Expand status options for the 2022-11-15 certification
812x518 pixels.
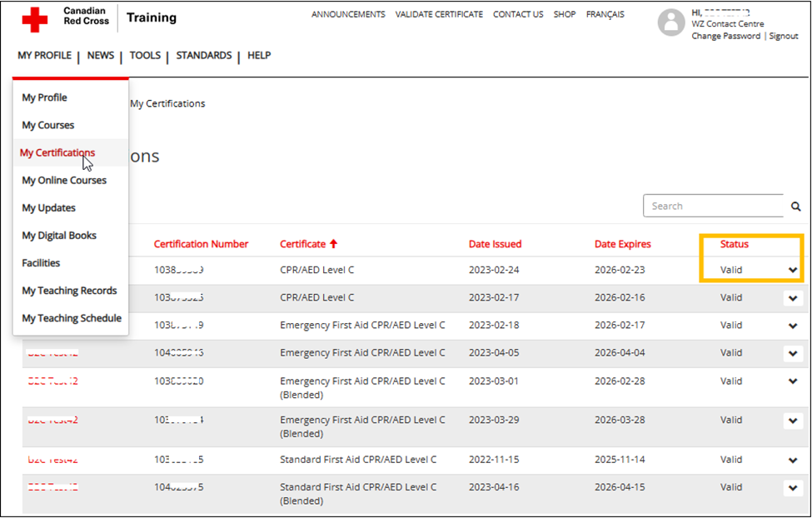point(793,459)
